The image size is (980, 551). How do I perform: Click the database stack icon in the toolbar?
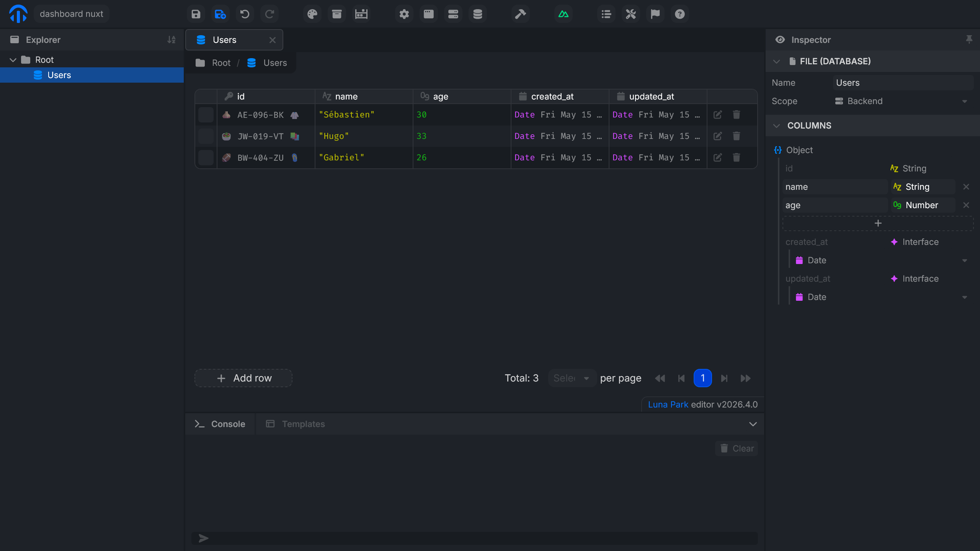click(478, 14)
